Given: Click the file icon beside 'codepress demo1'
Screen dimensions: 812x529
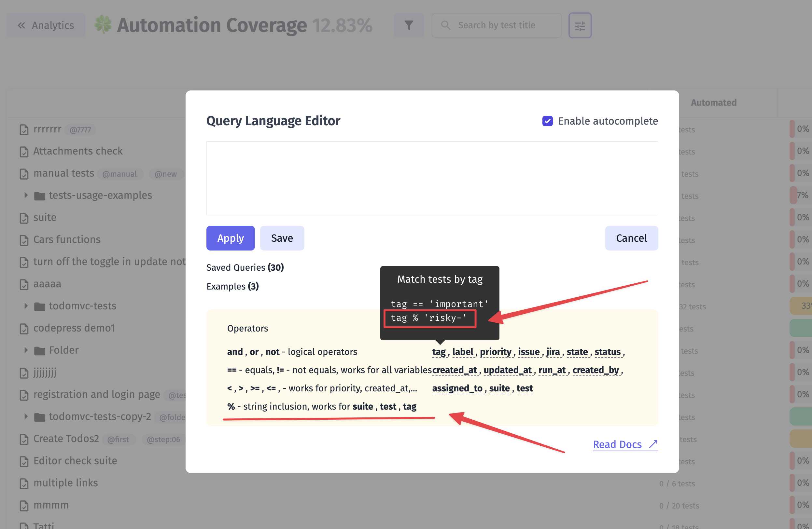Looking at the screenshot, I should tap(24, 329).
